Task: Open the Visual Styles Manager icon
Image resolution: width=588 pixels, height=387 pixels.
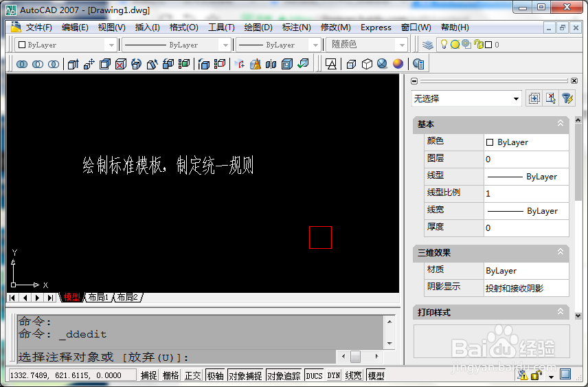Action: [x=418, y=64]
